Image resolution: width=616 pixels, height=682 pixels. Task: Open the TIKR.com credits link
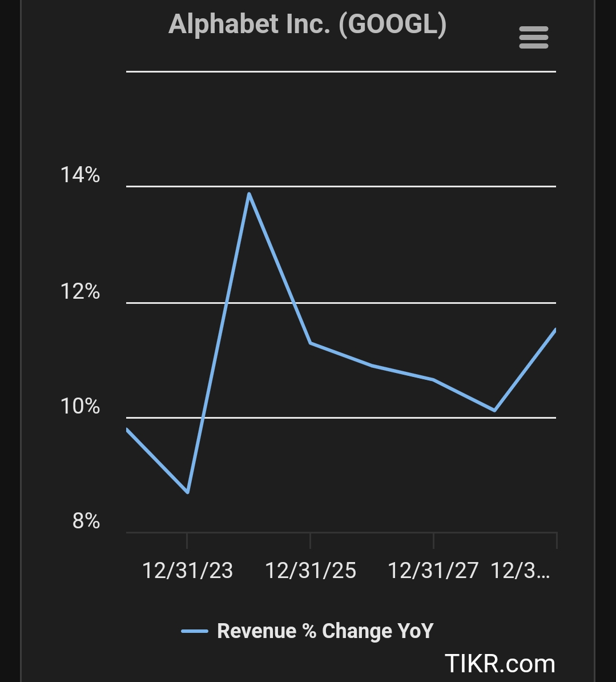[500, 664]
